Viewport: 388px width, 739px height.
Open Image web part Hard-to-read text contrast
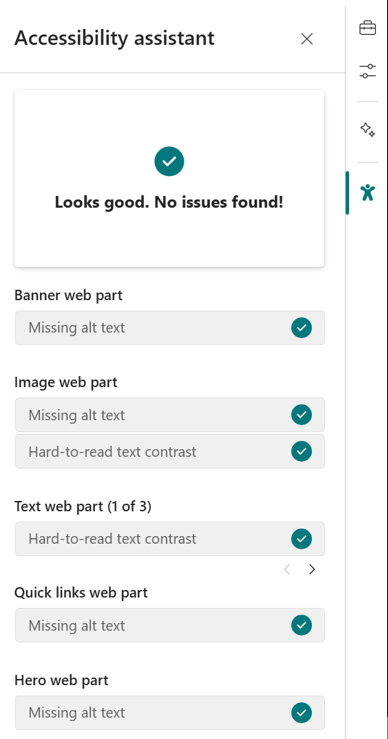[170, 452]
